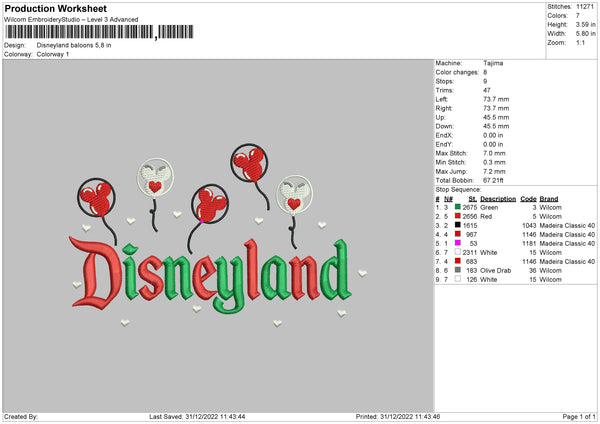The width and height of the screenshot is (600, 424).
Task: Click the Brand column header
Action: 549,199
